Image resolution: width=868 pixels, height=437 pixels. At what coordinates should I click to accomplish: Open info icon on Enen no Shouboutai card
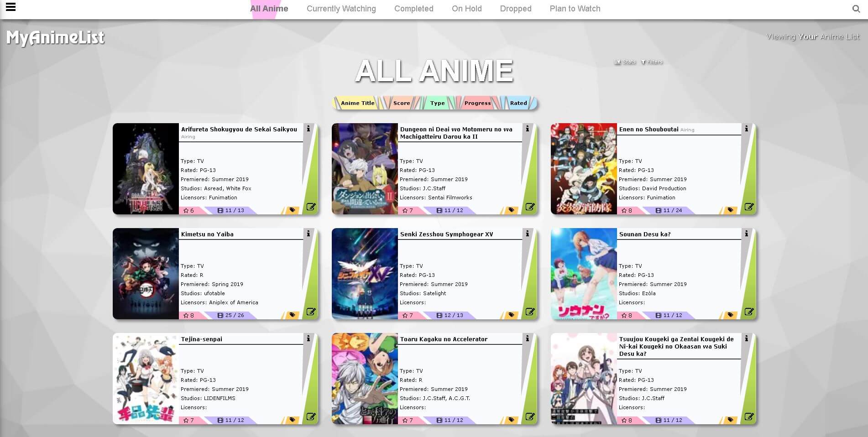coord(747,129)
